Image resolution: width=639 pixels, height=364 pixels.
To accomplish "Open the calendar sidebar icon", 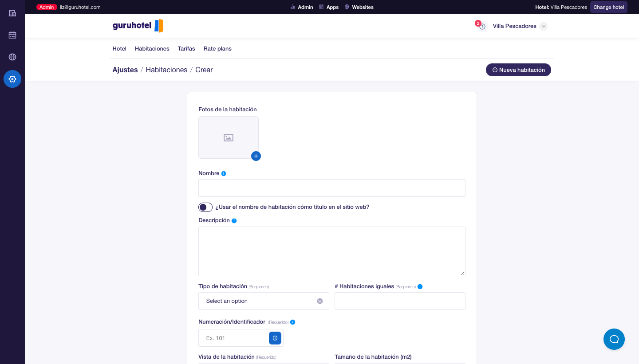I will point(12,35).
